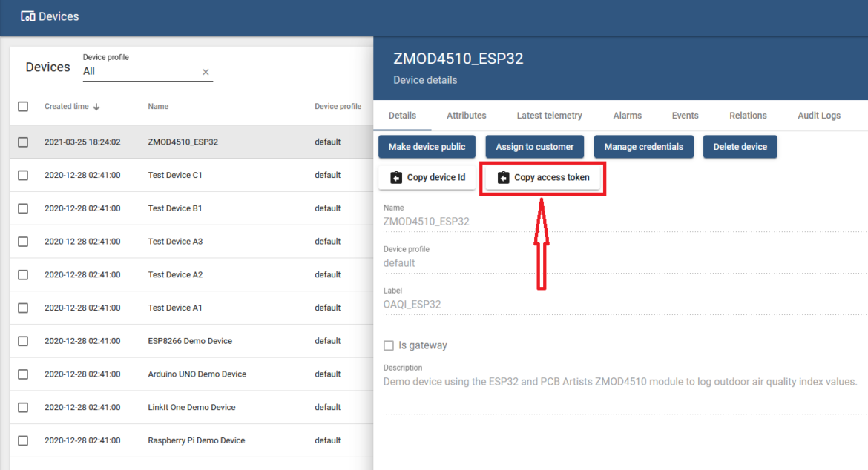Open the Latest telemetry tab

[x=549, y=116]
